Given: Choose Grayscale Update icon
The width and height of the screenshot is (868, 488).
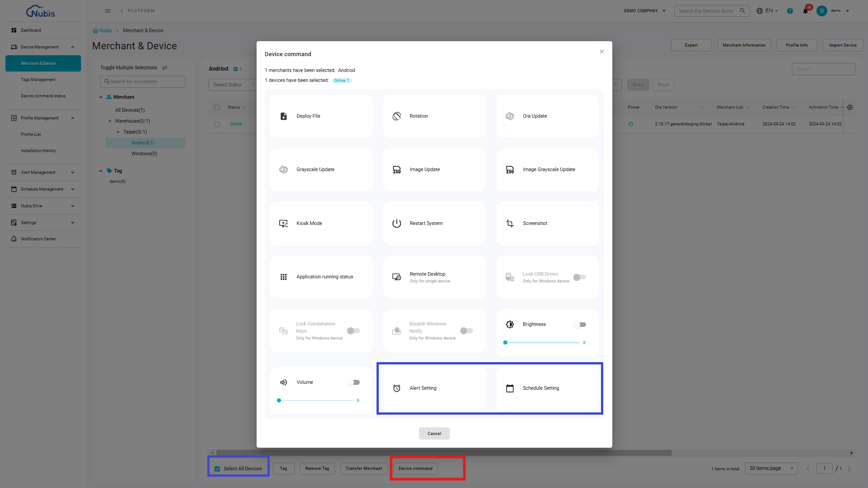Looking at the screenshot, I should 283,169.
